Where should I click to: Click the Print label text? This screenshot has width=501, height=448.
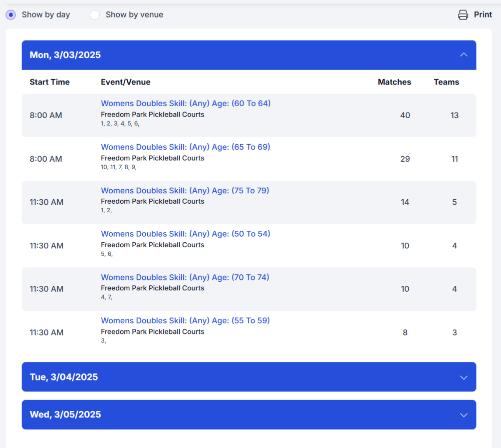[483, 15]
